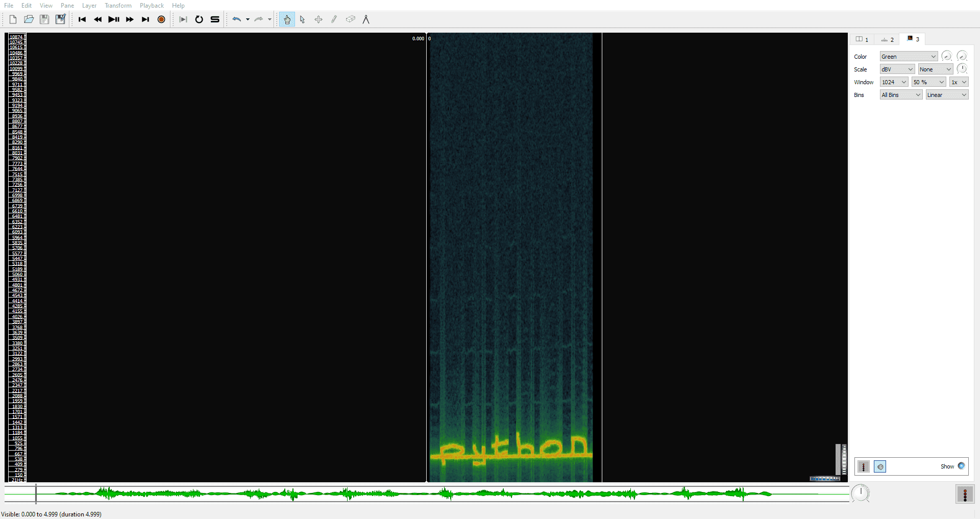Click the undo arrow button

click(236, 19)
